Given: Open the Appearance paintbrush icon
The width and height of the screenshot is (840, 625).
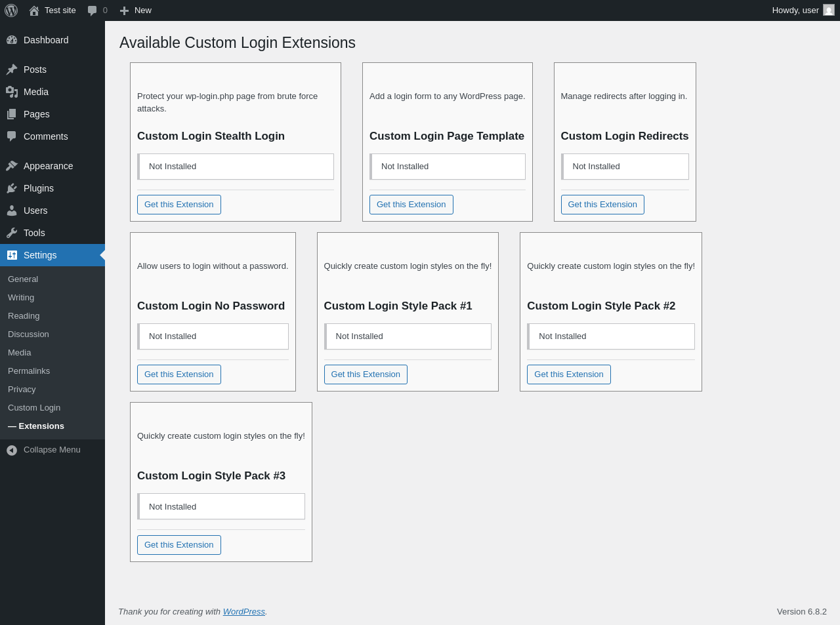Looking at the screenshot, I should [12, 166].
